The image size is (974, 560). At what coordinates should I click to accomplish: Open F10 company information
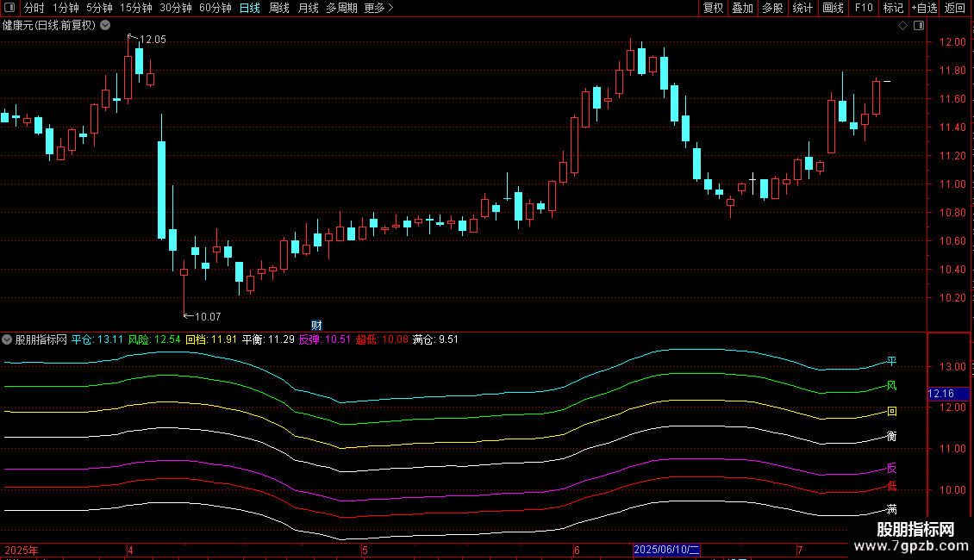pos(864,8)
